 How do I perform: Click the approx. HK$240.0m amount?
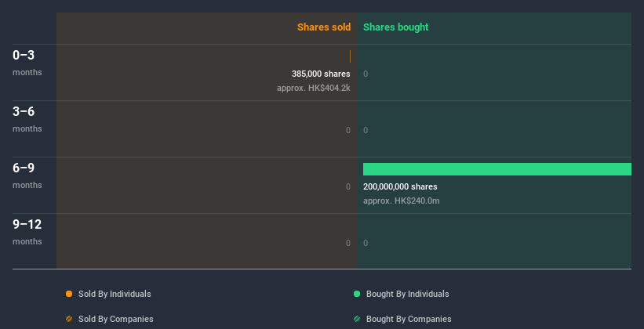(402, 201)
